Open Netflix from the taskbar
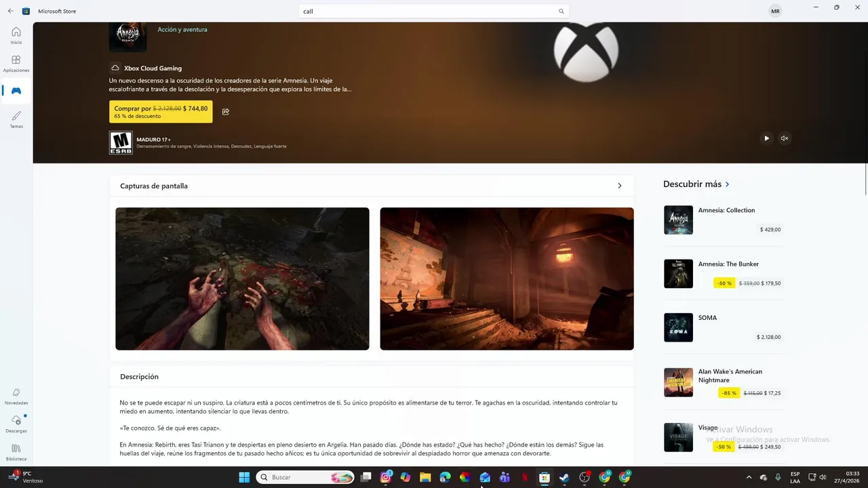Image resolution: width=868 pixels, height=488 pixels. click(524, 477)
